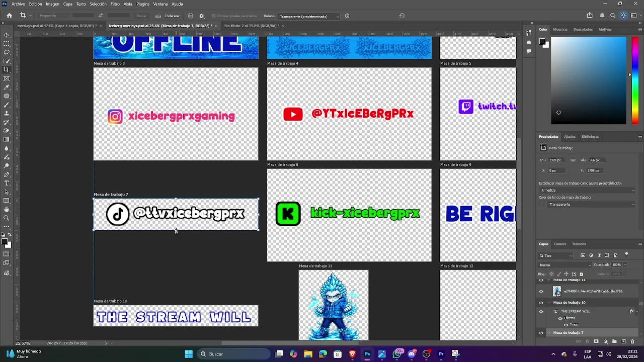Toggle visibility of Mesa de trabajo 7
The image size is (644, 362).
point(541,333)
